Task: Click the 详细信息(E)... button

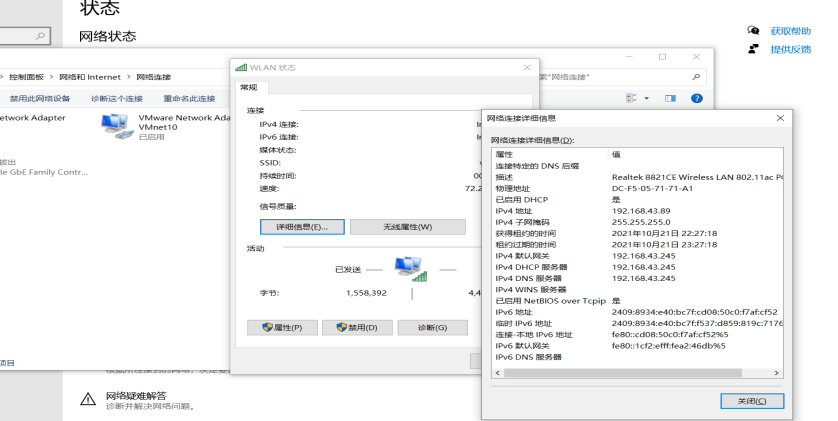Action: 302,227
